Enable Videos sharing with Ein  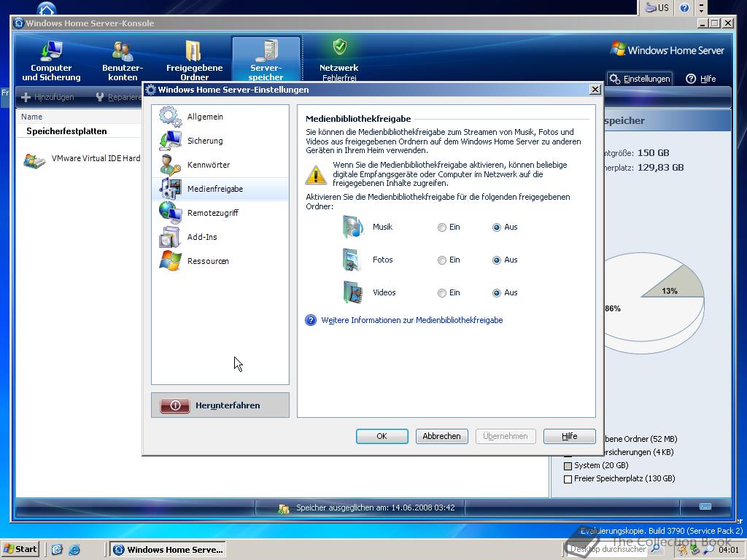coord(441,293)
